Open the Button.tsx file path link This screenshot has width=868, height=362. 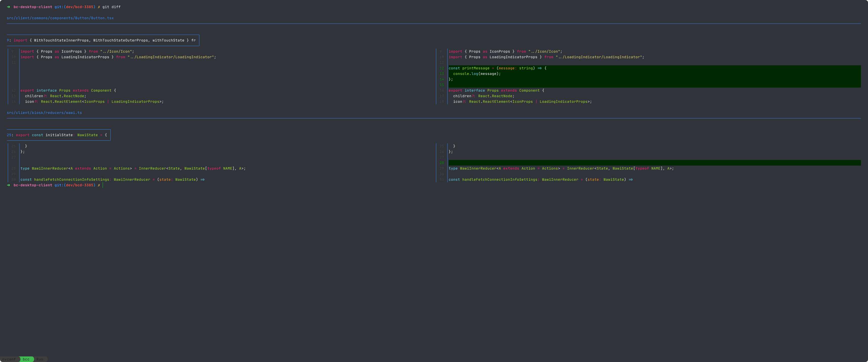(60, 18)
